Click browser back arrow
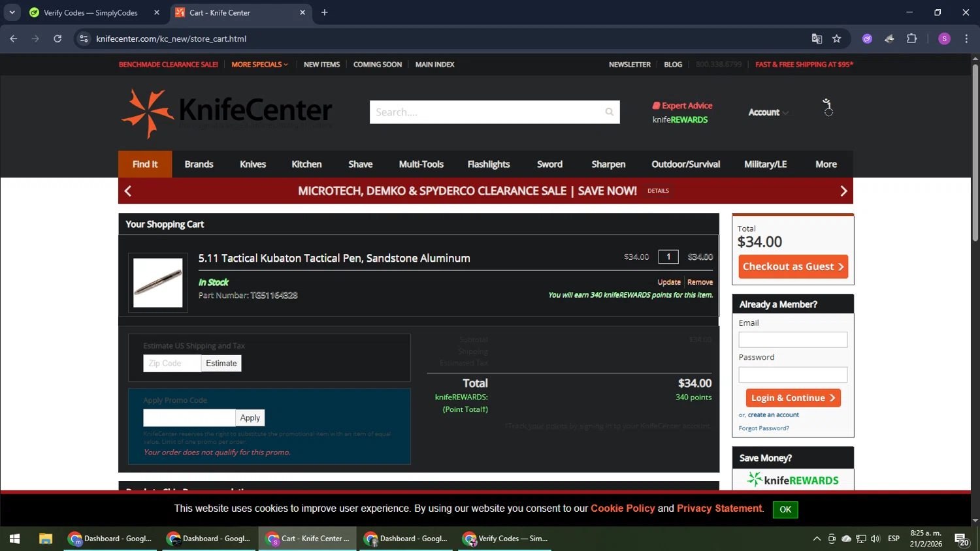Image resolution: width=980 pixels, height=551 pixels. [14, 39]
